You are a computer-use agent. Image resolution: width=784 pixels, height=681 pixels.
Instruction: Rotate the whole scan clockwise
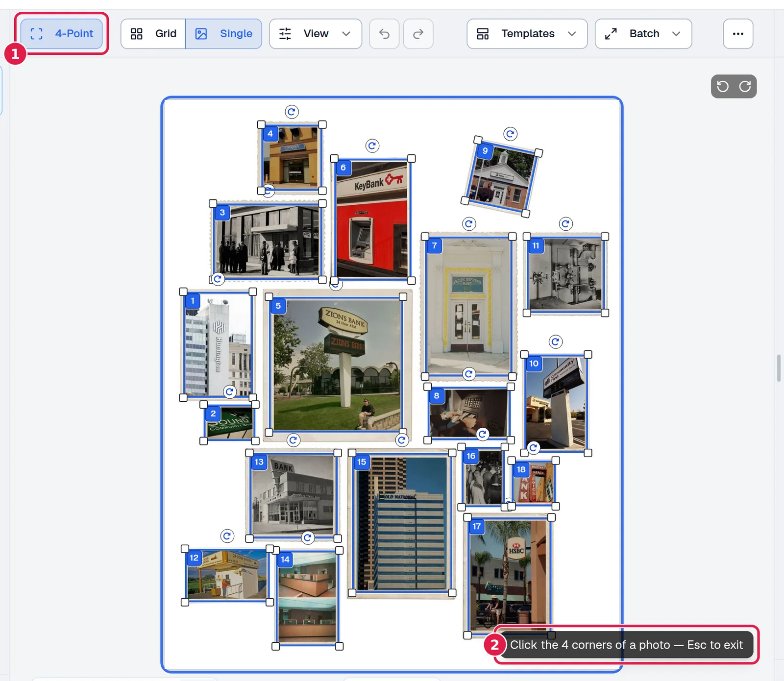point(745,87)
